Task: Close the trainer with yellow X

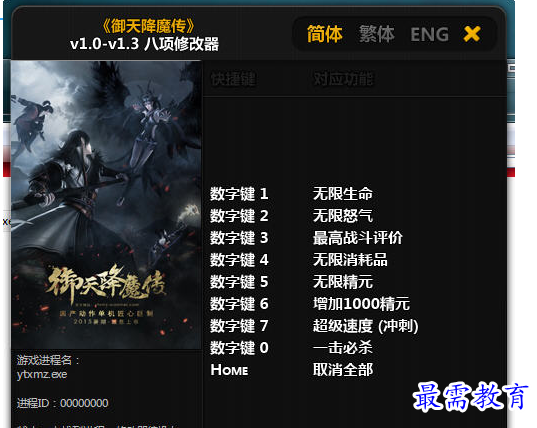Action: click(472, 34)
